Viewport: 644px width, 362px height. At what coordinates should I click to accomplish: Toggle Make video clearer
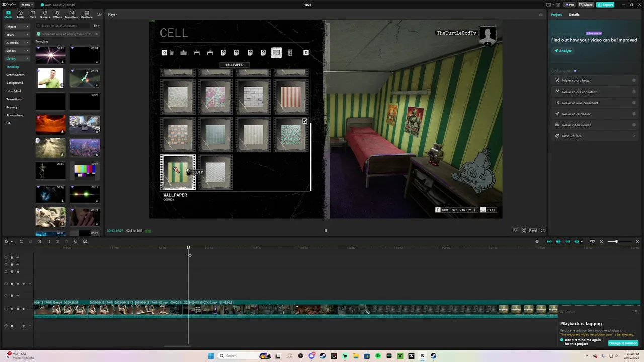pyautogui.click(x=634, y=125)
